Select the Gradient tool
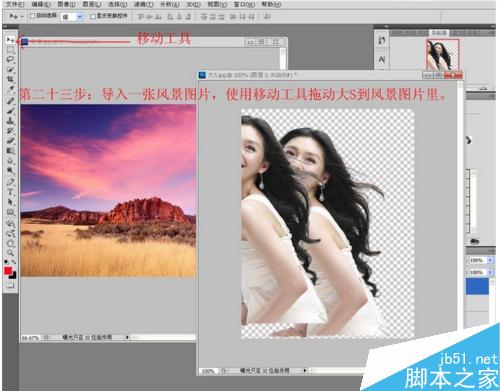Image resolution: width=500 pixels, height=391 pixels. tap(10, 151)
